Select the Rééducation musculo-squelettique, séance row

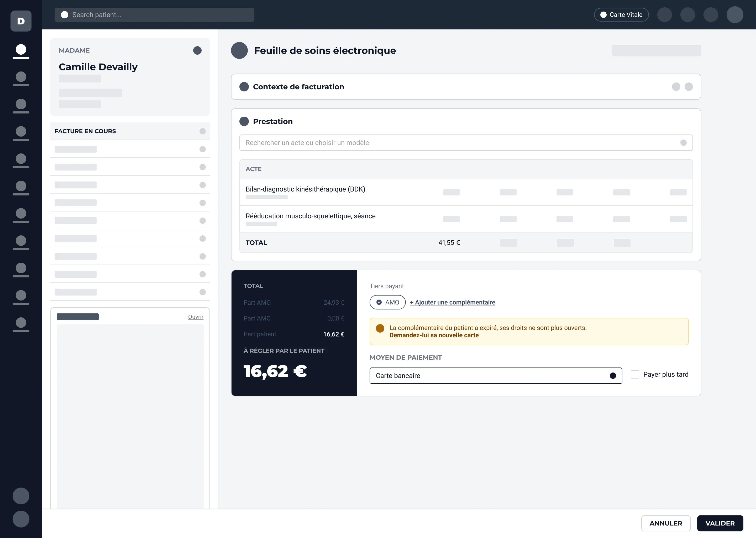click(x=466, y=219)
